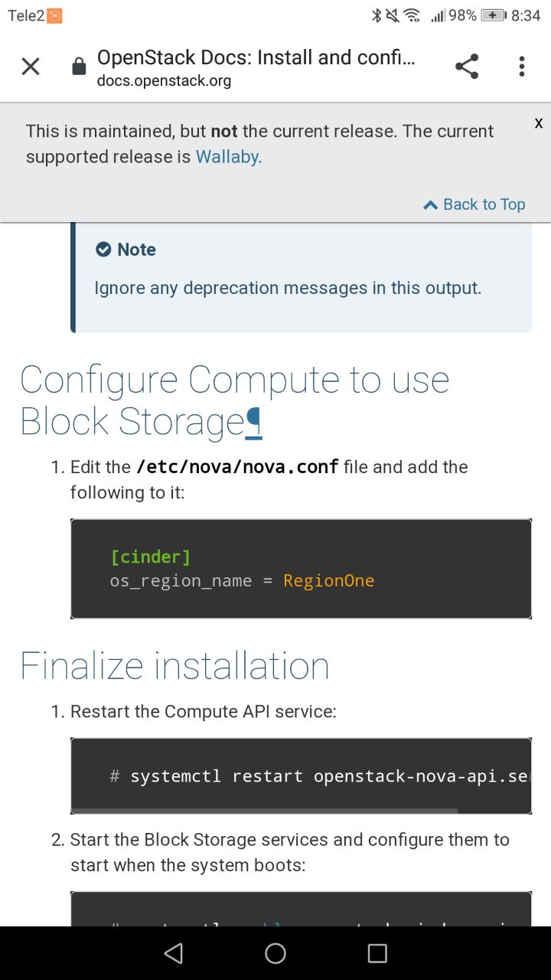Jump back to top of page
The height and width of the screenshot is (980, 551).
coord(484,204)
